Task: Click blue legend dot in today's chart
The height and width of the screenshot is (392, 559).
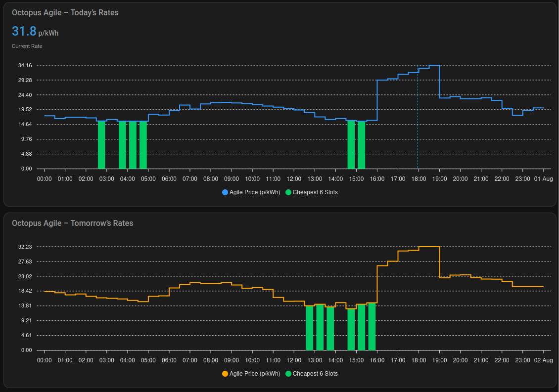Action: [x=226, y=192]
